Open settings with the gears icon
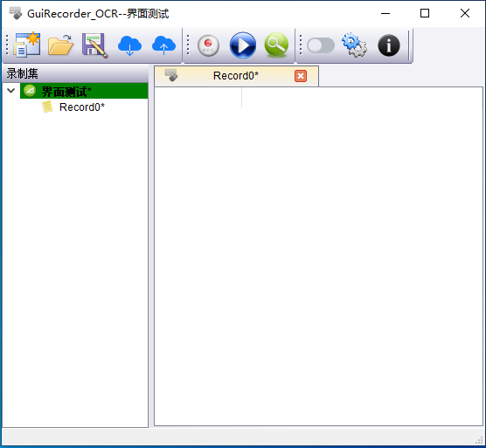This screenshot has height=448, width=486. coord(354,45)
